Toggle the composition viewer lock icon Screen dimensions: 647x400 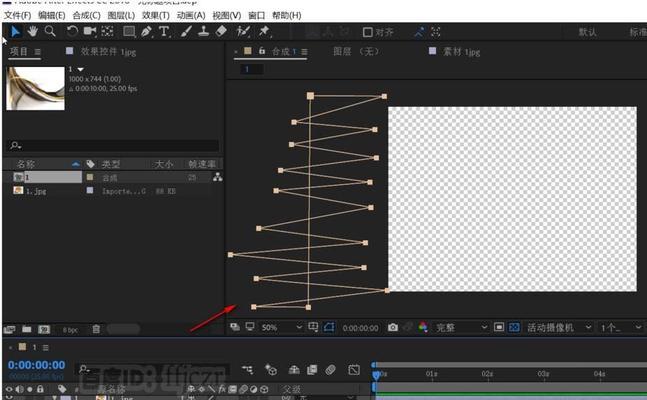point(262,51)
